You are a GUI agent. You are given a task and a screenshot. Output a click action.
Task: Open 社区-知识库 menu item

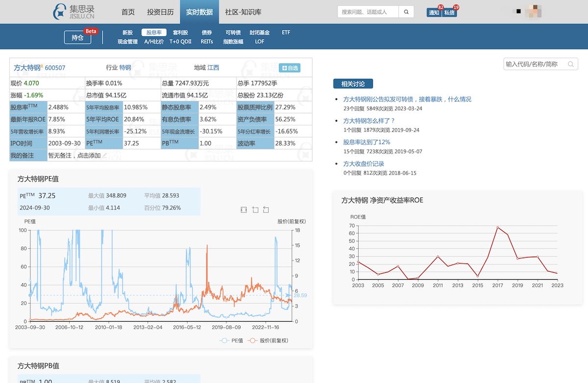243,12
